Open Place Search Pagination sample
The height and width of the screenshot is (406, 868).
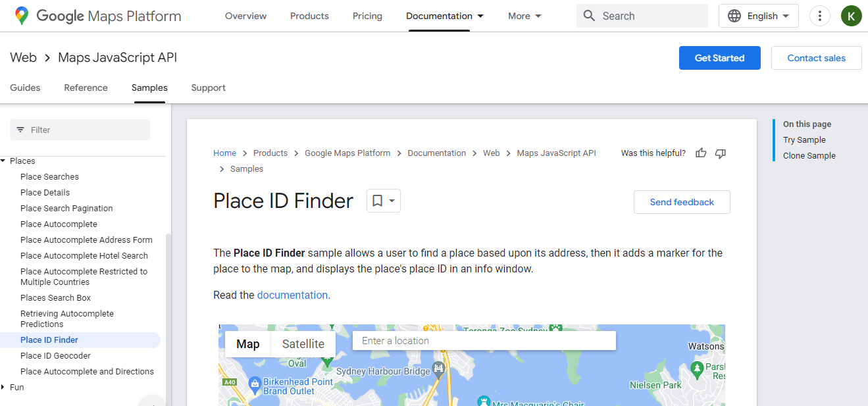66,209
